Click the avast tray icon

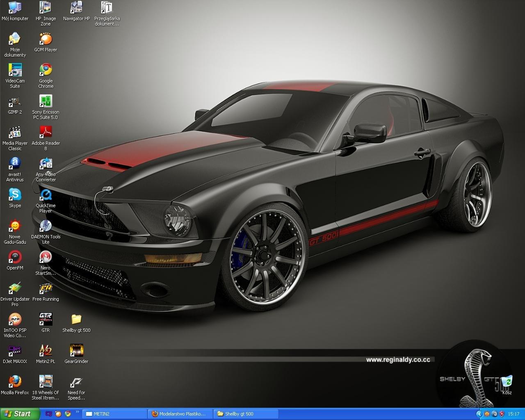494,414
